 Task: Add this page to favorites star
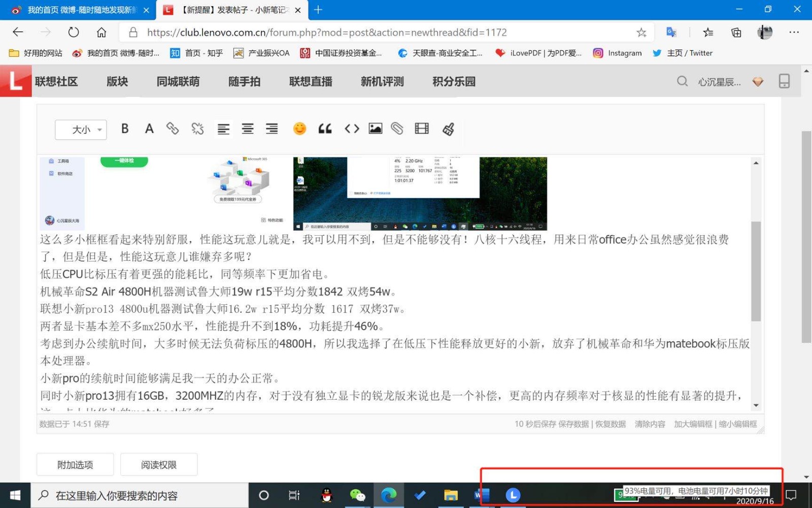(x=641, y=33)
